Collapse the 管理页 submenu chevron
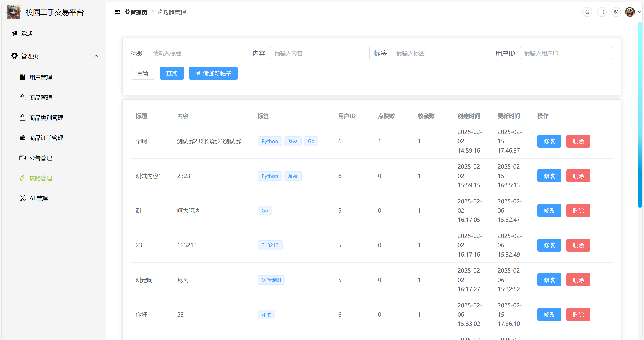 (96, 56)
